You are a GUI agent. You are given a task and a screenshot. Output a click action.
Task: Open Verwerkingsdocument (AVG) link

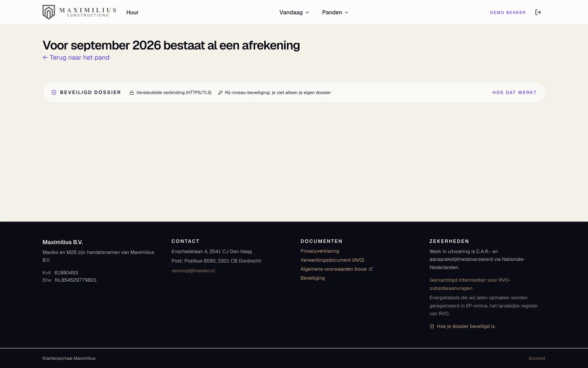332,260
